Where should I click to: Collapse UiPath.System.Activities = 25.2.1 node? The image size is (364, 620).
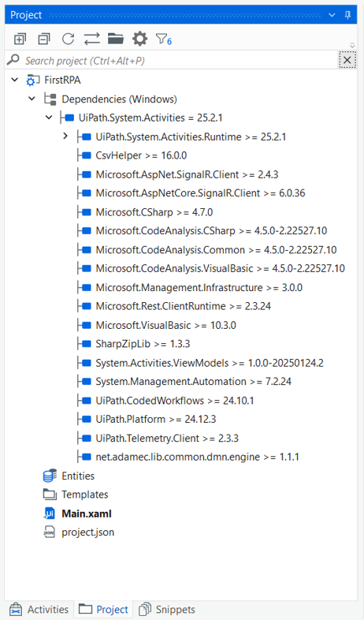pos(49,118)
